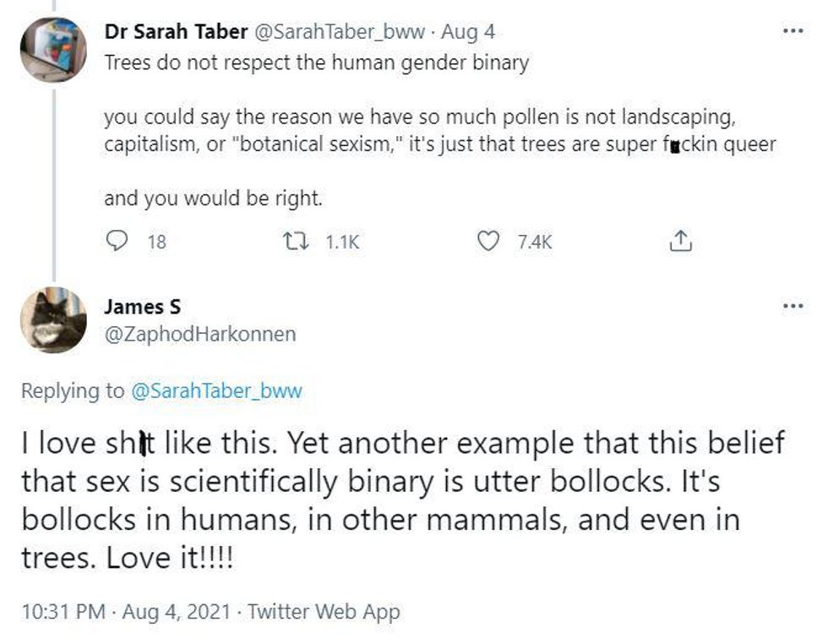828x644 pixels.
Task: Click @SarahTaber_bww in the Replying to line
Action: pos(215,390)
